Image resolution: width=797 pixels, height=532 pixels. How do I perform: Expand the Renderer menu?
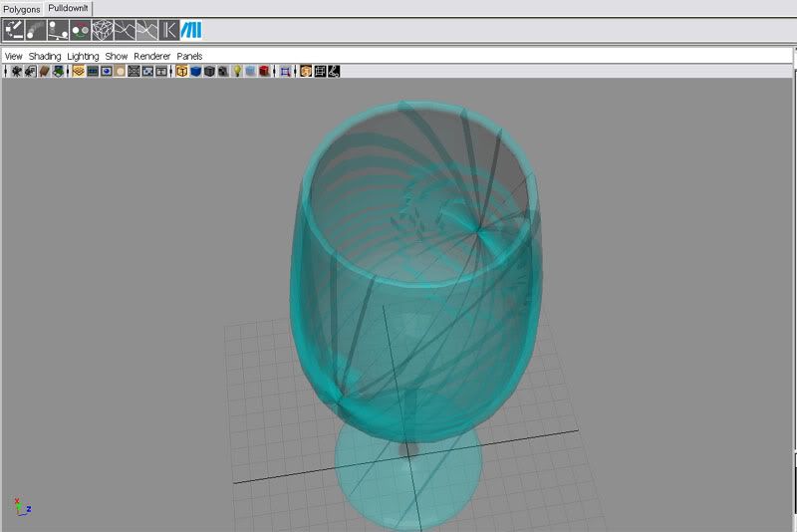(x=152, y=57)
